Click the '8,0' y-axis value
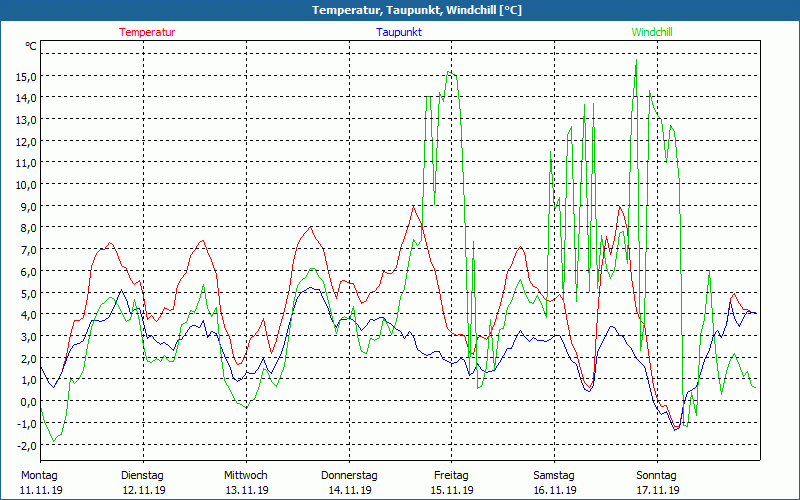The width and height of the screenshot is (800, 500). 28,228
